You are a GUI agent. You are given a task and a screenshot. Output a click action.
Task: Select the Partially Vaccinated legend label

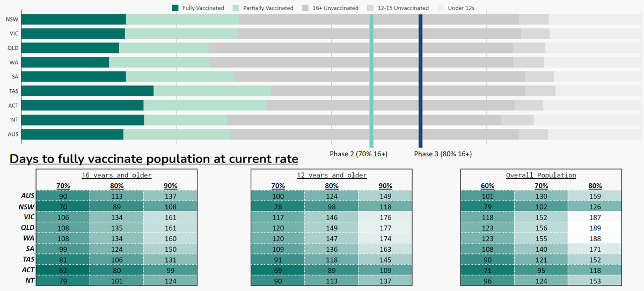pos(268,8)
